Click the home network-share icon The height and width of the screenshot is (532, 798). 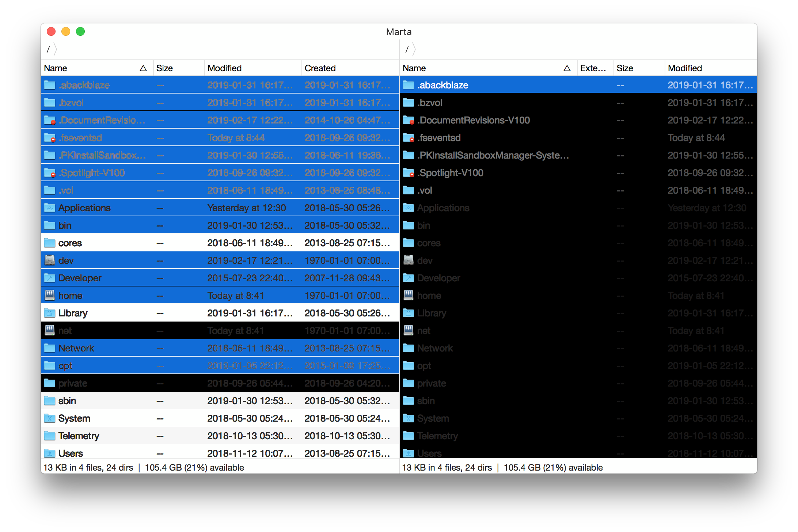[x=50, y=295]
